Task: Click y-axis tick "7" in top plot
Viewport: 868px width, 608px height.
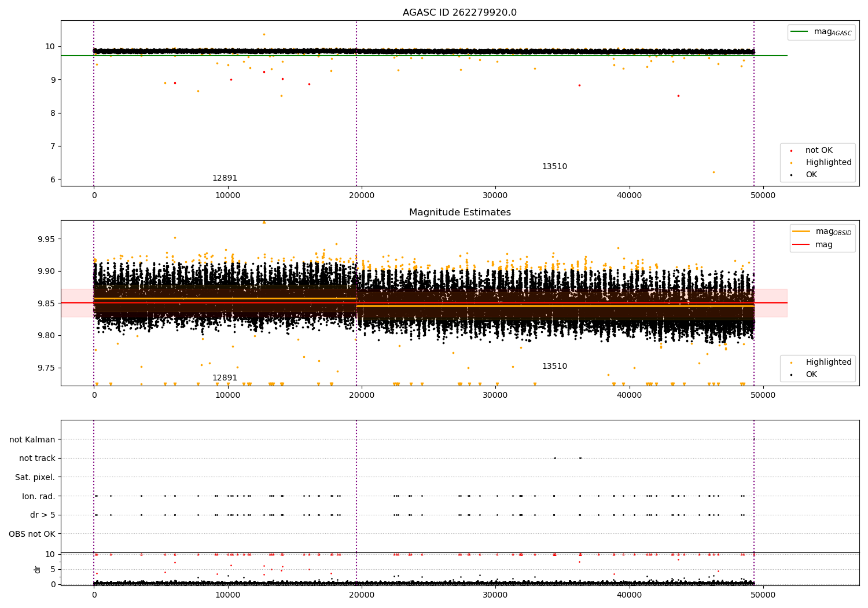Action: 52,146
